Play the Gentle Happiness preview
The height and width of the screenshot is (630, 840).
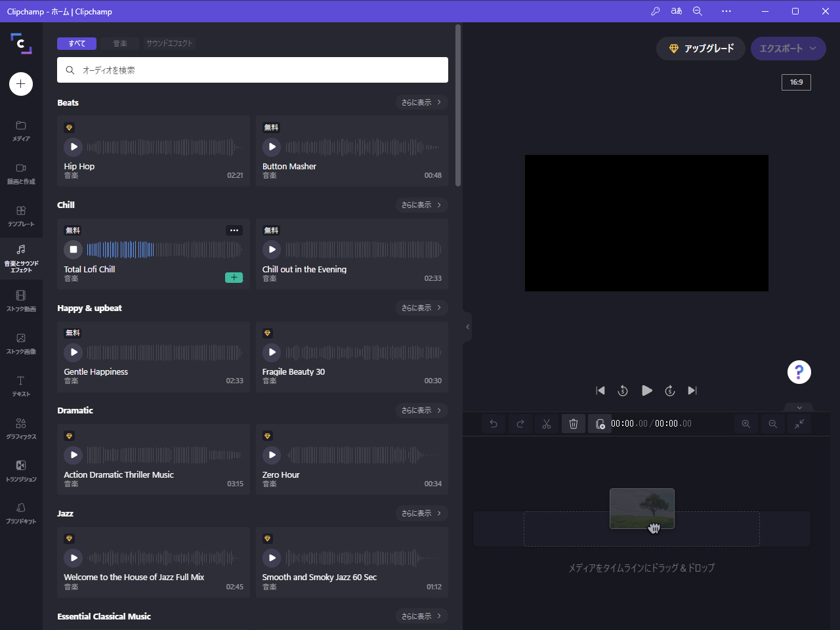tap(73, 352)
